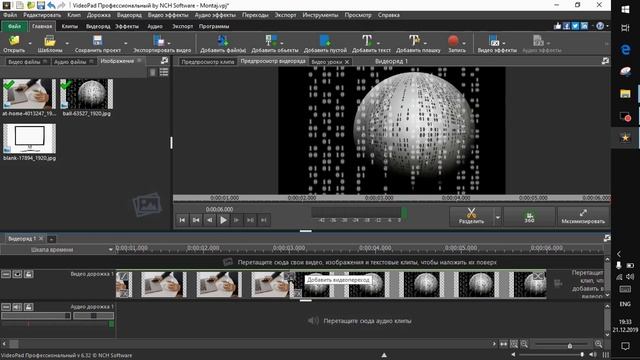Open dropdown arrow beside Разделить button

pos(498,217)
